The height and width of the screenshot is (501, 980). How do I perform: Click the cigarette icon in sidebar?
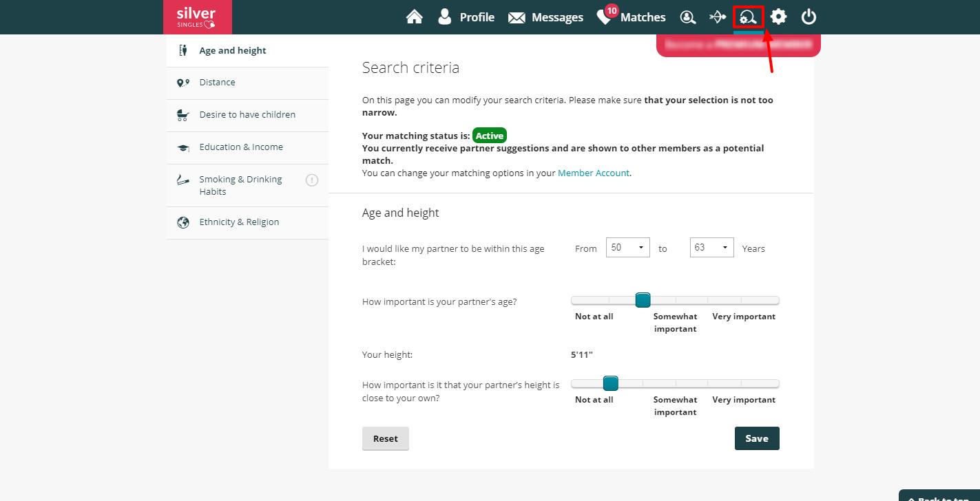tap(183, 180)
